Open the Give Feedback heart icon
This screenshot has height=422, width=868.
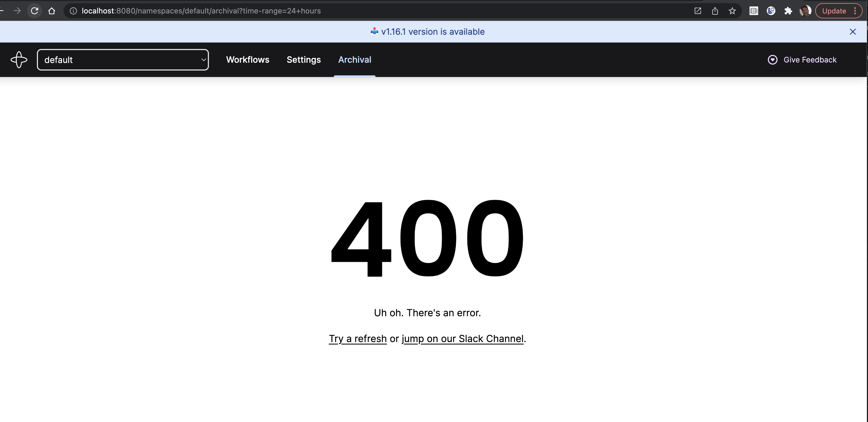(x=772, y=59)
